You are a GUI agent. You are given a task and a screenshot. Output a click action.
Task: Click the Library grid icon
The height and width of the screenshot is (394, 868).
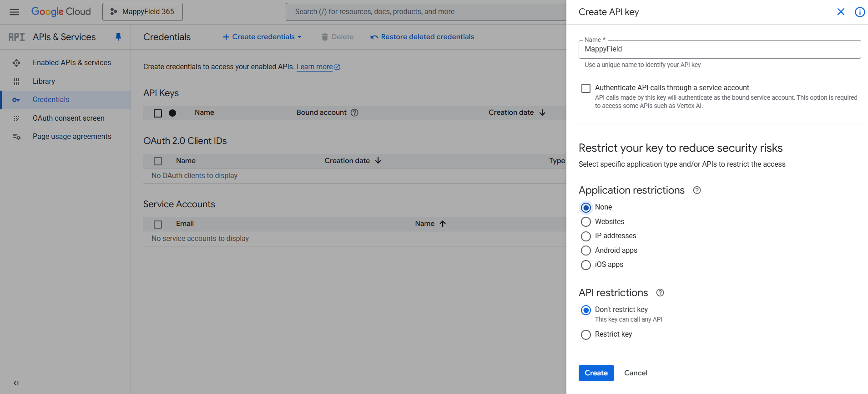coord(16,82)
